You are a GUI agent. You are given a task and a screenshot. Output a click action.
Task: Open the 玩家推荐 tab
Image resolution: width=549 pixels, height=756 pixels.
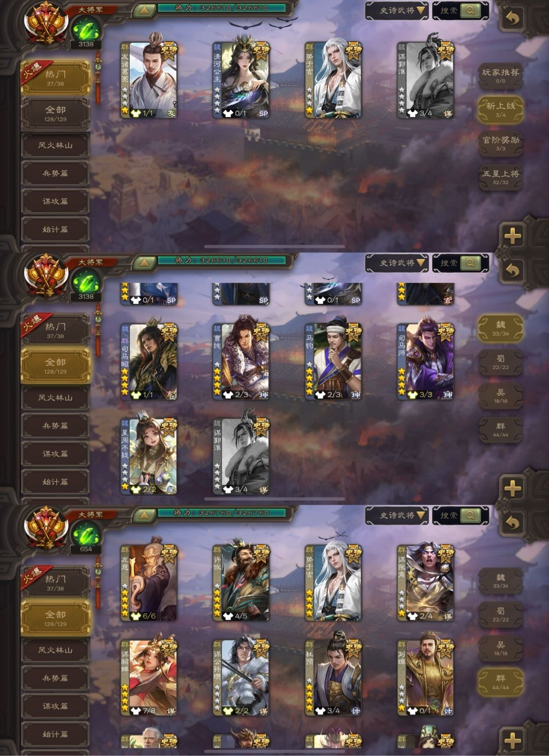[501, 75]
